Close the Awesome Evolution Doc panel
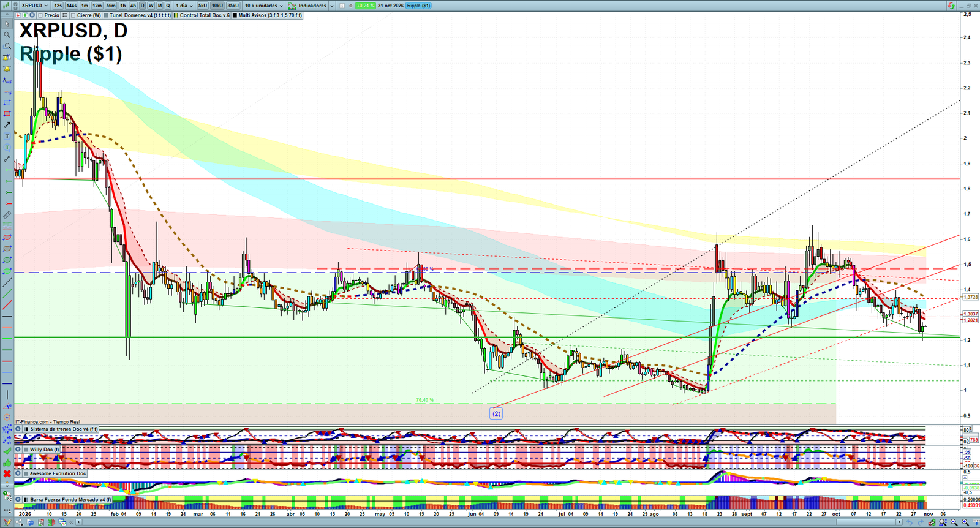This screenshot has height=528, width=980. [18, 473]
